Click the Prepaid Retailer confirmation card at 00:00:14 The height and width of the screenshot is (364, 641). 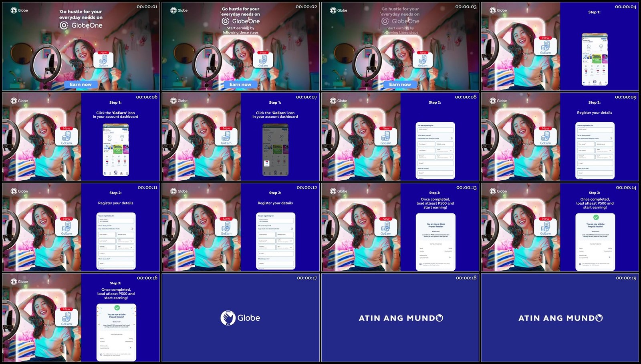pos(595,242)
